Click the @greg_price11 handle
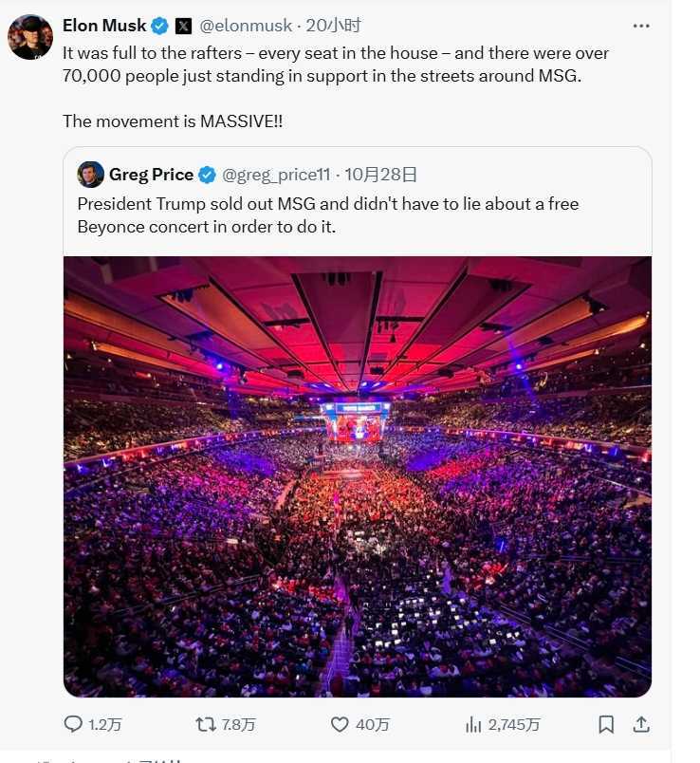 point(276,175)
